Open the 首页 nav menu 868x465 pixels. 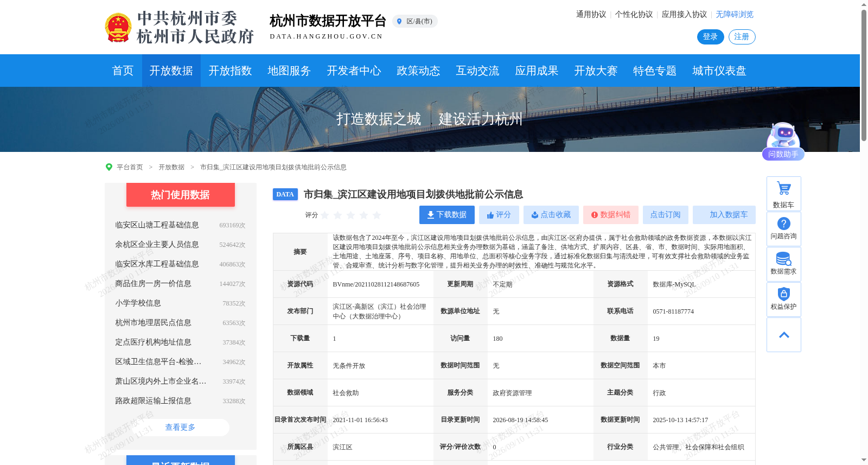coord(123,71)
